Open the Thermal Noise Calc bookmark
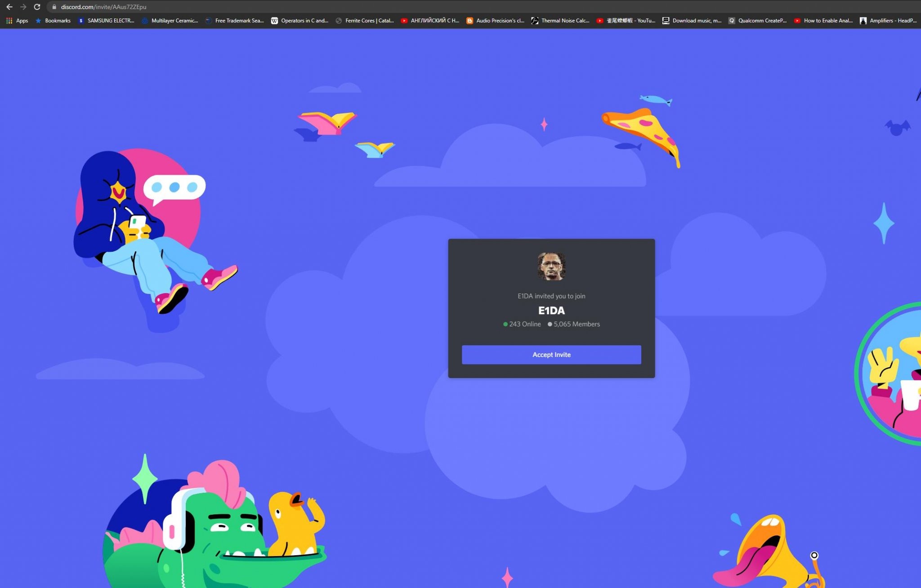 pos(560,21)
